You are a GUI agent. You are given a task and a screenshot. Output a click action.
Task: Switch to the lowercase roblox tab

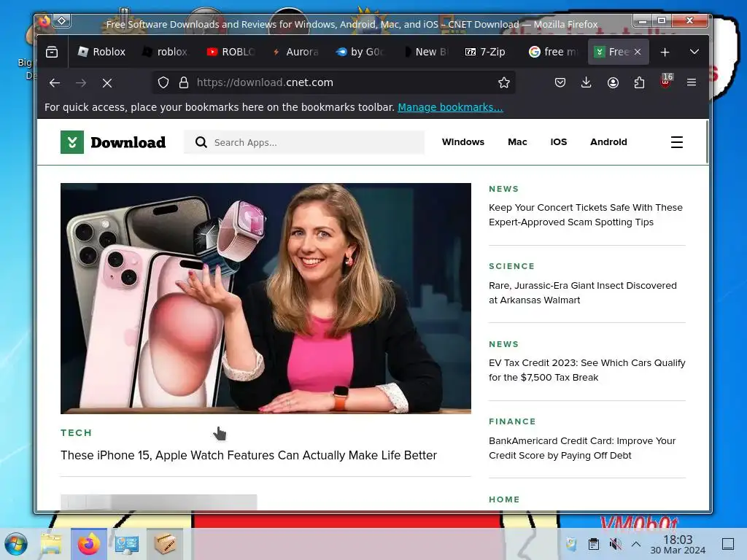(x=165, y=52)
